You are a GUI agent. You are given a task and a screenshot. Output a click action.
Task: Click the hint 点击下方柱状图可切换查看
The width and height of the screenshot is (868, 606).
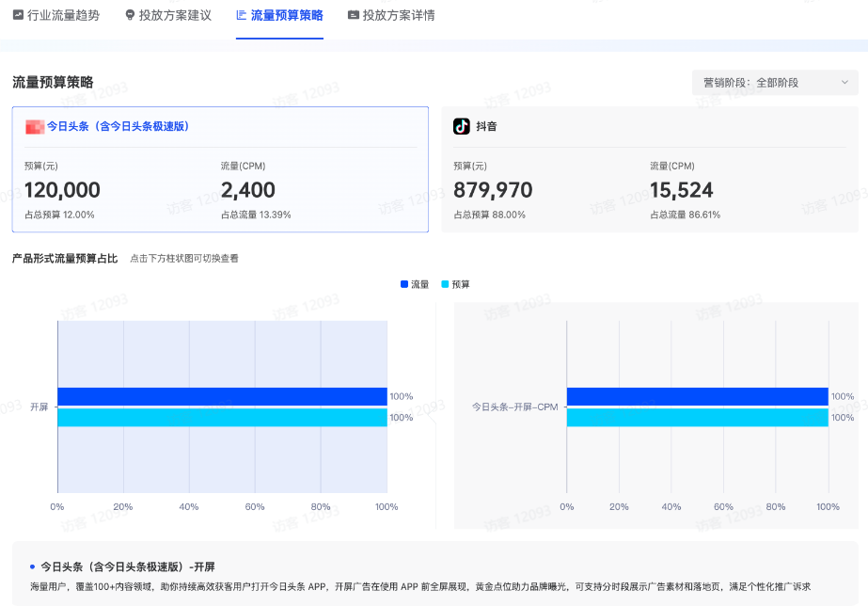point(184,259)
